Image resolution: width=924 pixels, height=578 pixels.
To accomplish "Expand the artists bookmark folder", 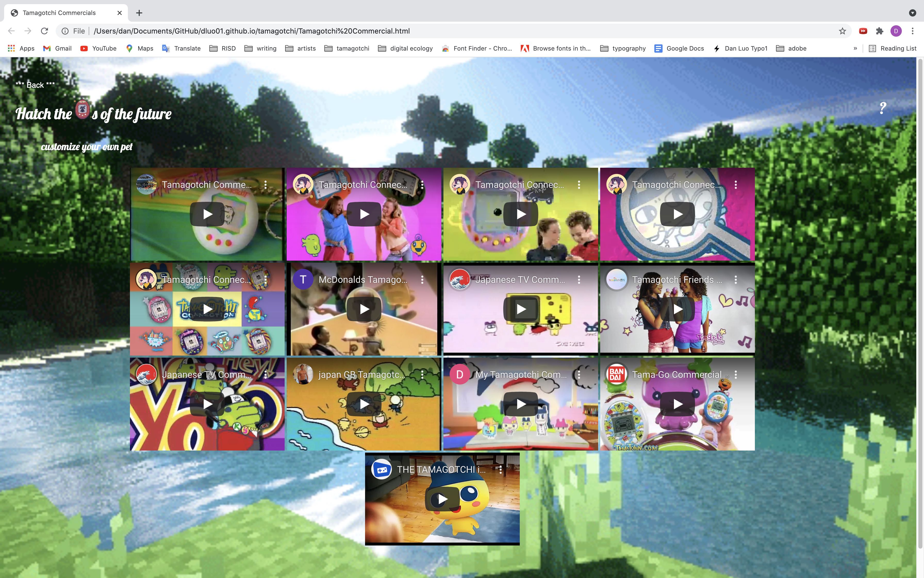I will 301,49.
